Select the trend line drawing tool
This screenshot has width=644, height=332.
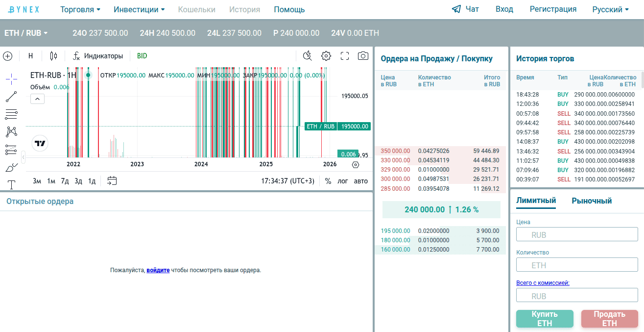click(x=11, y=97)
